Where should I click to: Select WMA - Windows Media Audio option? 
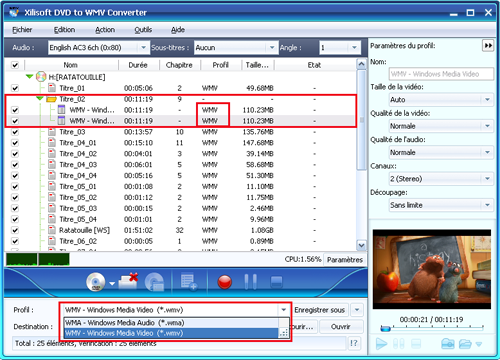pos(171,323)
